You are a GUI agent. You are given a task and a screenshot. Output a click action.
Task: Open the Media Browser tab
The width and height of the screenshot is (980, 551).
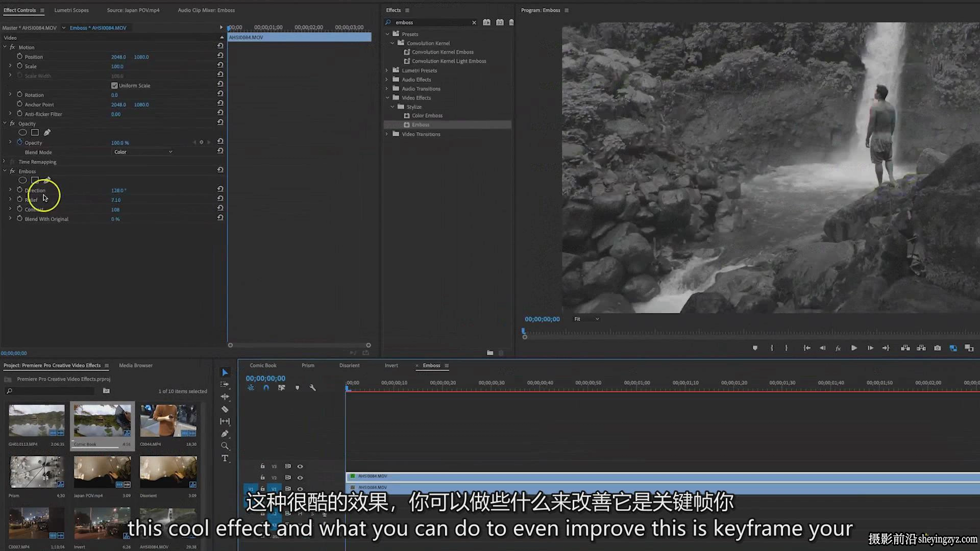(x=136, y=365)
